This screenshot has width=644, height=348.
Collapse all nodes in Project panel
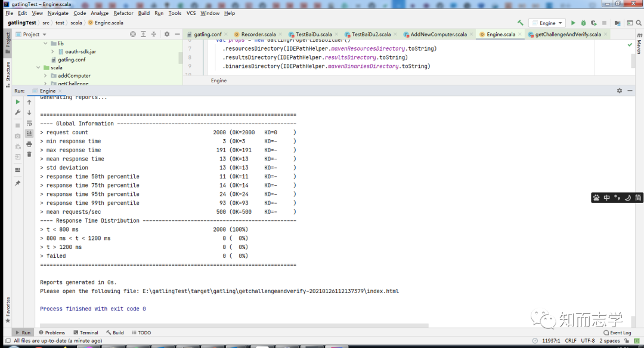pos(154,34)
